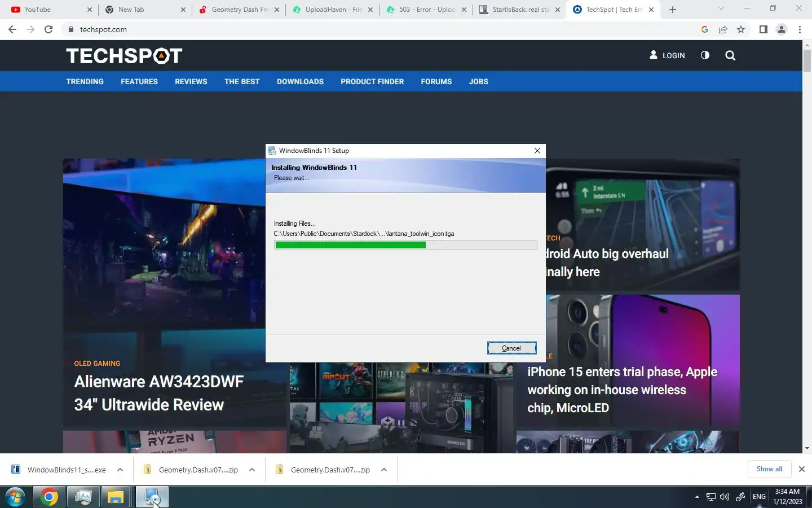Close the YouTube tab
The width and height of the screenshot is (812, 508).
pos(89,10)
